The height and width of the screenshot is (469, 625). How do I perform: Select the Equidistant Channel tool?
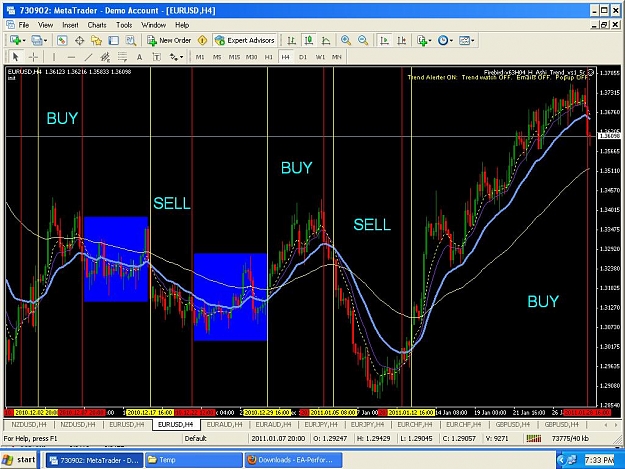coord(105,57)
